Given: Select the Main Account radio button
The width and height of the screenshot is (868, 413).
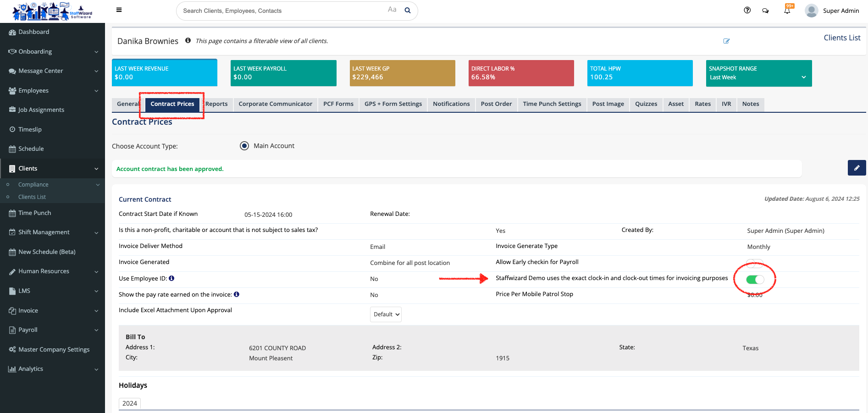Looking at the screenshot, I should (x=244, y=146).
